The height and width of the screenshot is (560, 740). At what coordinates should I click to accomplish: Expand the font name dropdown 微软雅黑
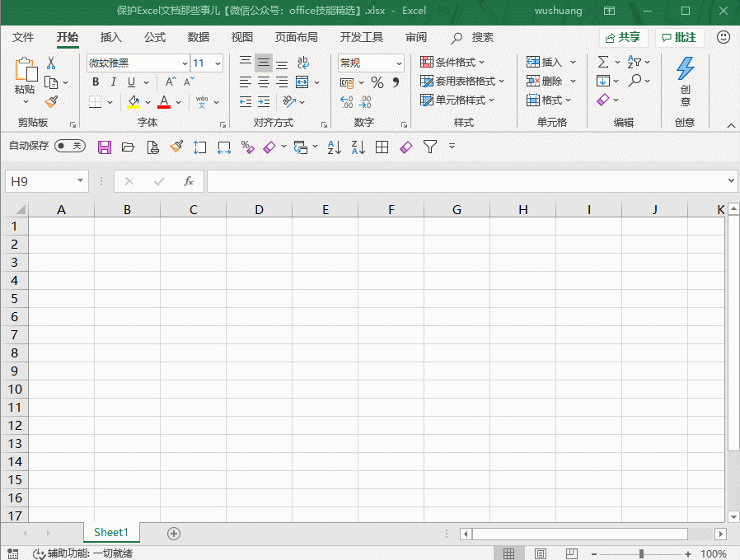[185, 63]
